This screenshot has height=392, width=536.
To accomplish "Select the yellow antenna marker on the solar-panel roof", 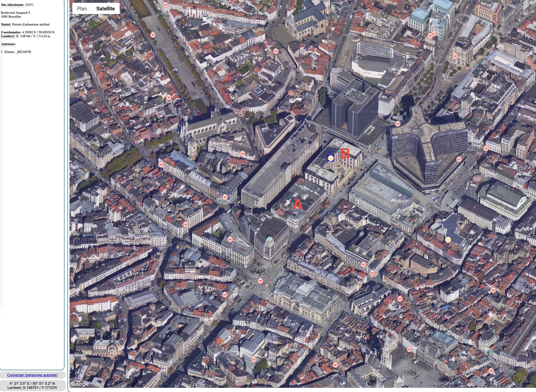I will tap(448, 240).
